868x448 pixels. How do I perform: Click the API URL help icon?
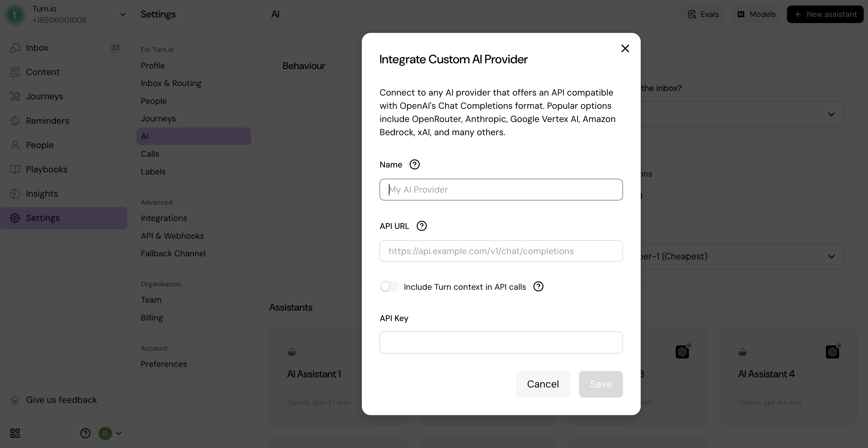(421, 226)
